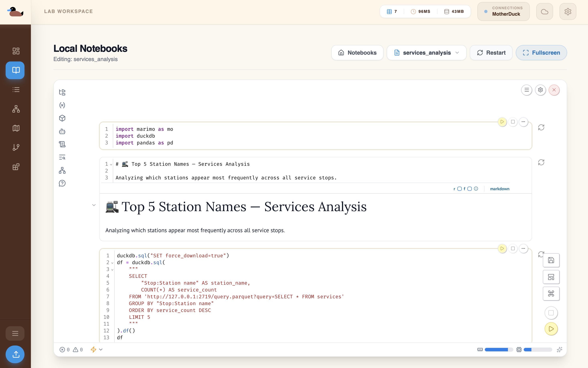Open the file explorer tree icon
Viewport: 588px width, 368px height.
click(x=62, y=92)
